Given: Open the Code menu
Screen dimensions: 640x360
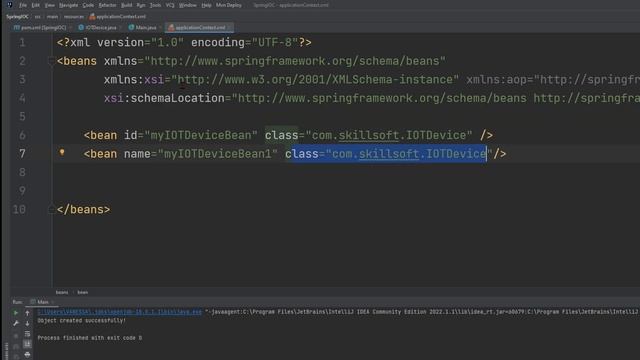Looking at the screenshot, I should pyautogui.click(x=88, y=5).
